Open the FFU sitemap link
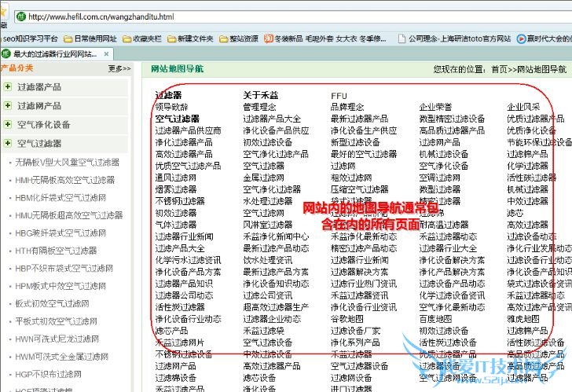This screenshot has height=392, width=572. [x=339, y=96]
